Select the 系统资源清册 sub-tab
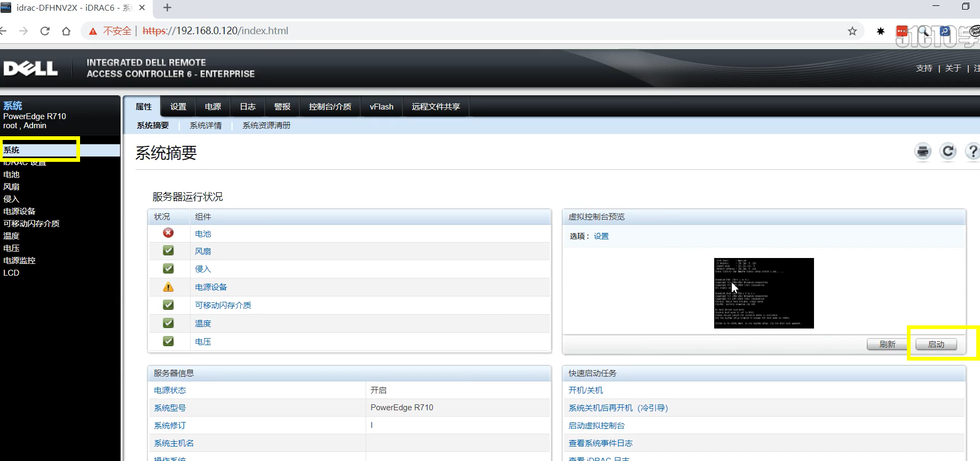This screenshot has height=461, width=980. point(266,126)
